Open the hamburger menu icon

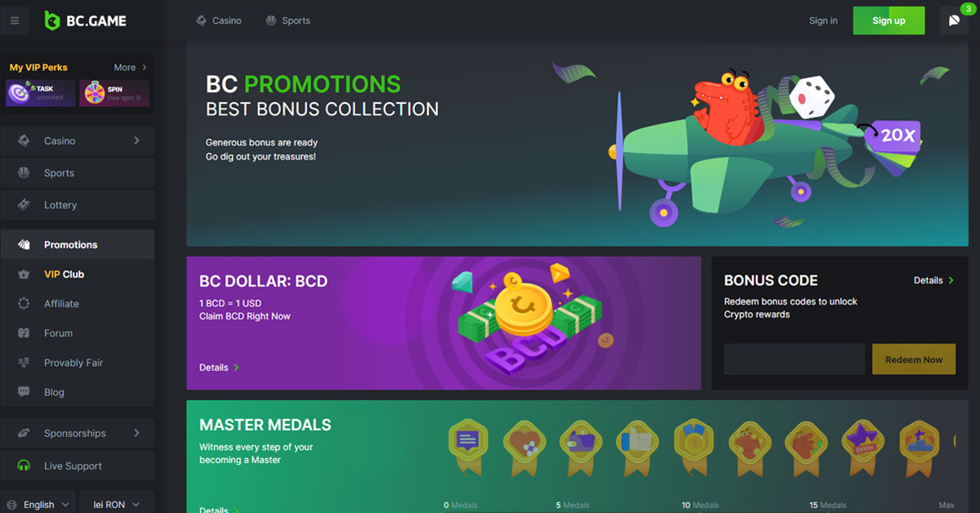[15, 20]
